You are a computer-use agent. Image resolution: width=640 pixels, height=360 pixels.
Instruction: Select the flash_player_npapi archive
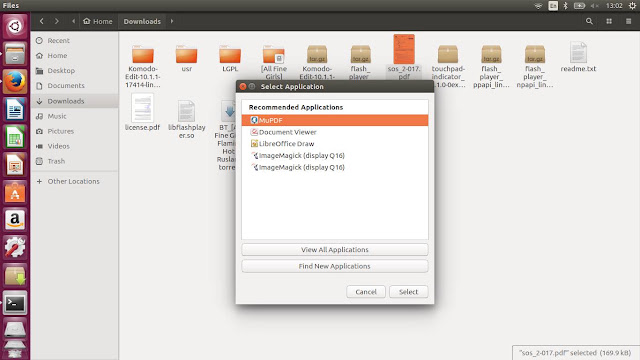pos(535,67)
